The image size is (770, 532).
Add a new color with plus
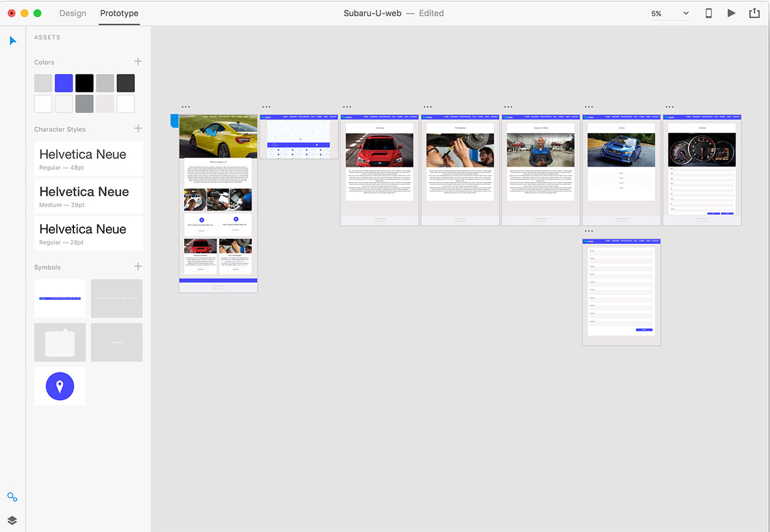click(x=138, y=62)
